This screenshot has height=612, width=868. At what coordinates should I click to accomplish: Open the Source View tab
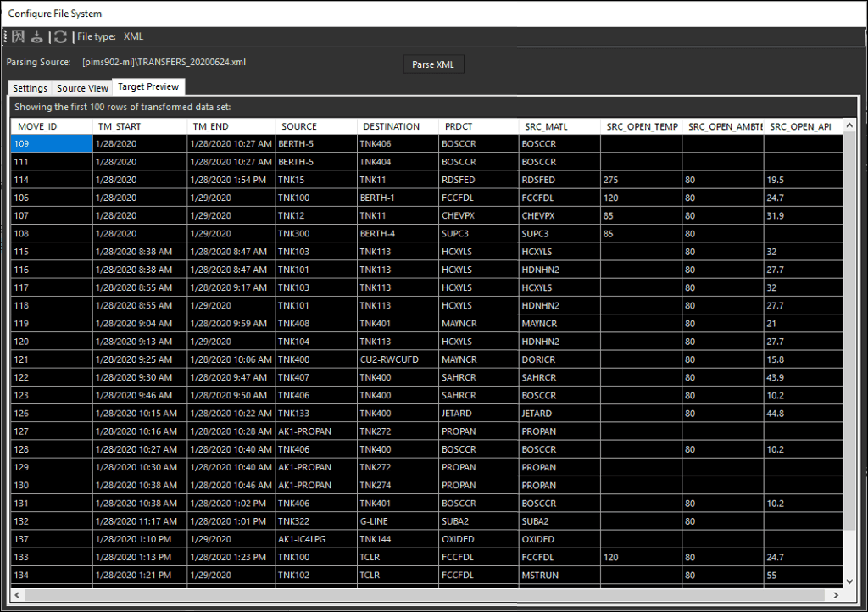pyautogui.click(x=81, y=87)
